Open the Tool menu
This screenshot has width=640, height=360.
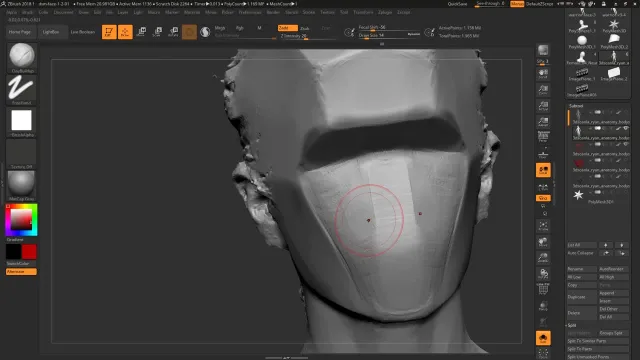tap(344, 12)
